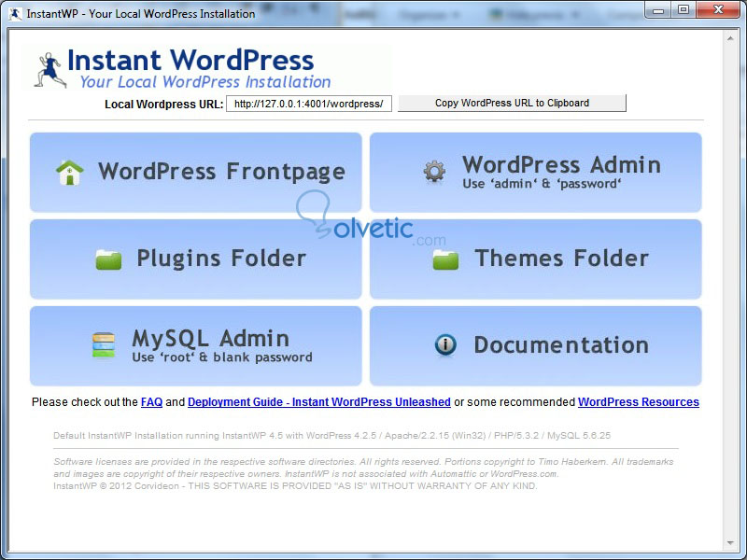Click the database icon beside MySQL Admin
The width and height of the screenshot is (747, 560).
[104, 344]
